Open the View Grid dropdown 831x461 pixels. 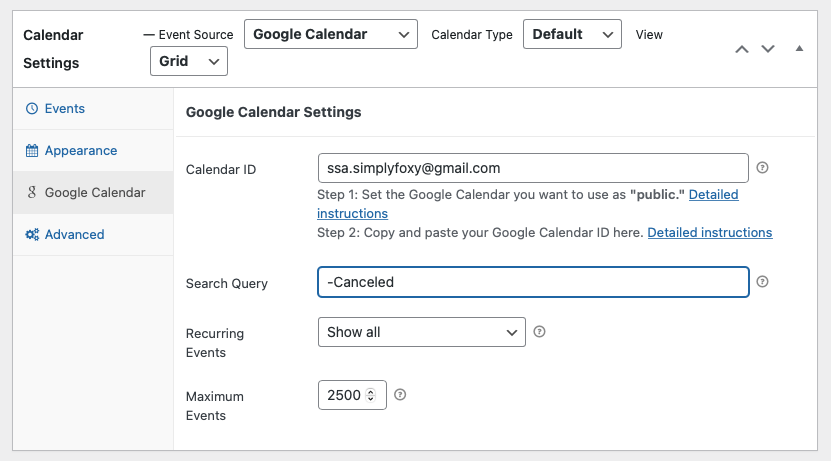coord(189,61)
